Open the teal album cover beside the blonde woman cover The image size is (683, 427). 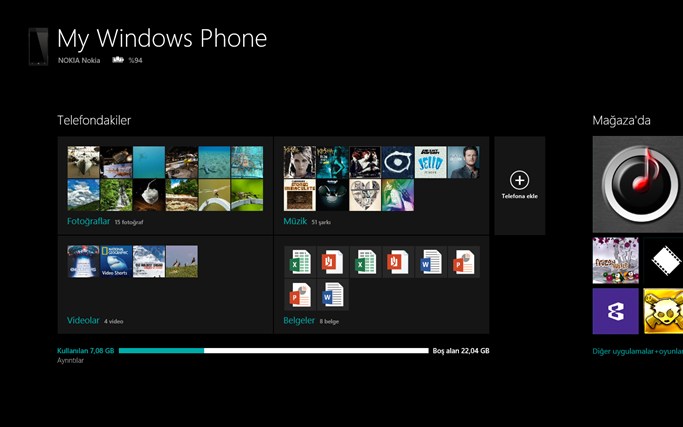pyautogui.click(x=332, y=162)
